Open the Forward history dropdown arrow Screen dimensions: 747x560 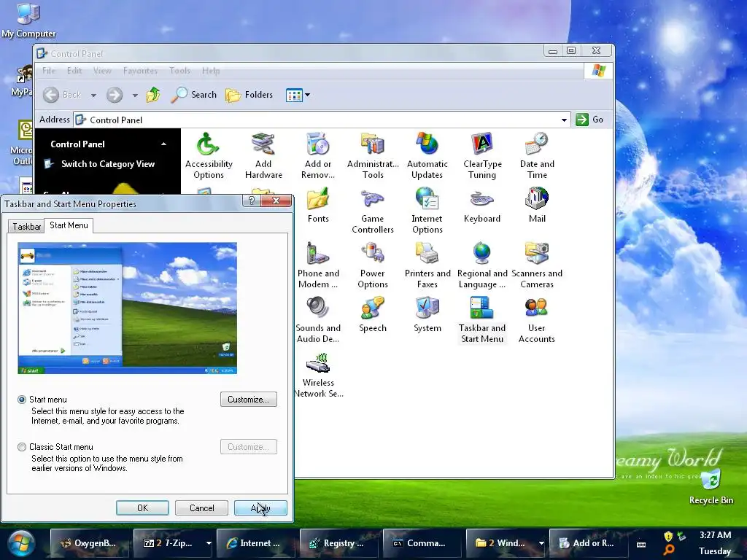coord(135,96)
